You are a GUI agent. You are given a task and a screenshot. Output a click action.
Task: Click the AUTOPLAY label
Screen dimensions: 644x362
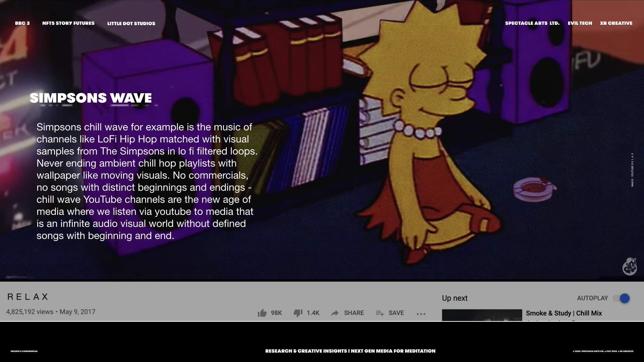pyautogui.click(x=592, y=298)
